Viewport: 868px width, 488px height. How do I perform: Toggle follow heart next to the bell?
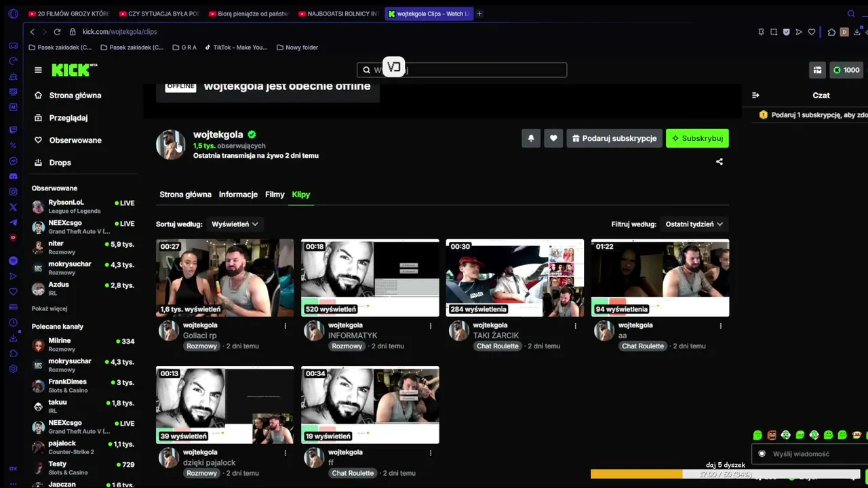[553, 138]
